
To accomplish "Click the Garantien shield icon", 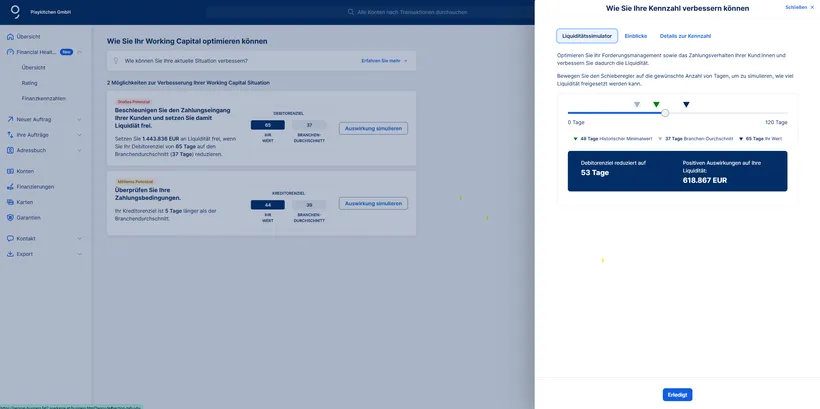I will coord(10,217).
